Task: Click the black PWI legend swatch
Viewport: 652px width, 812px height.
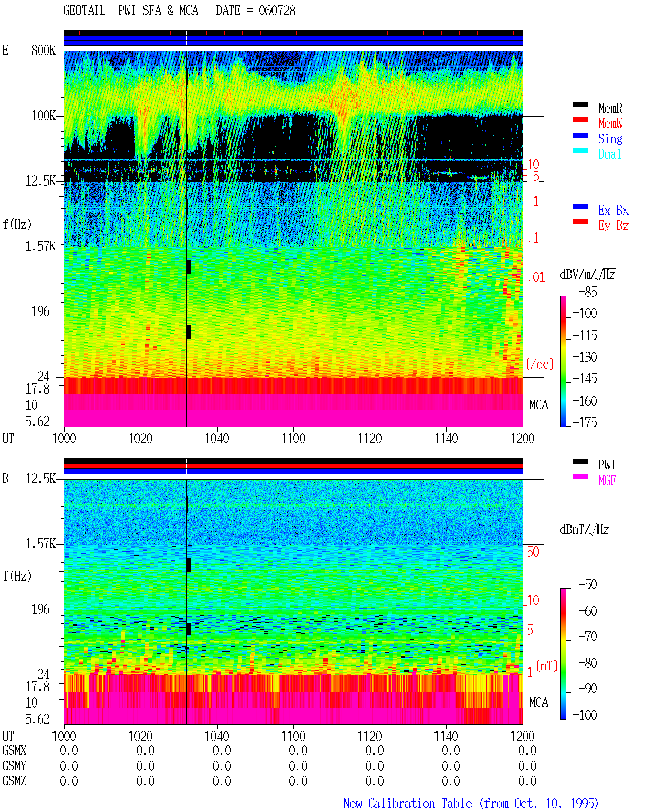Action: (580, 461)
